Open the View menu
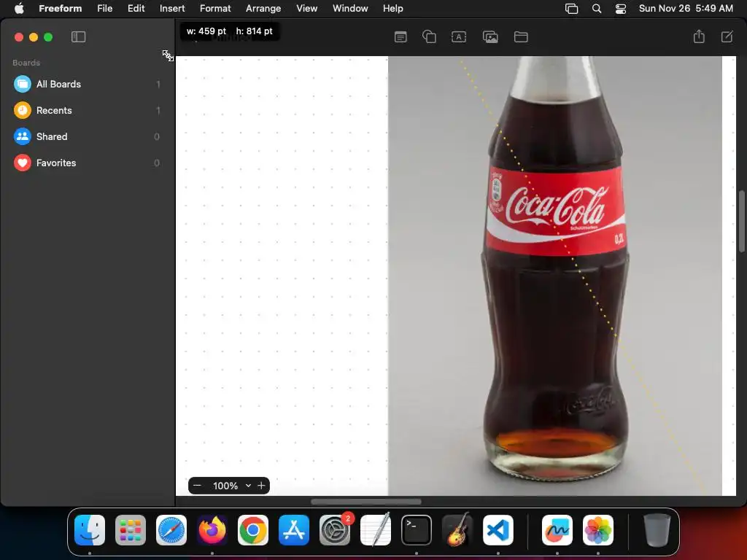The image size is (747, 560). (307, 9)
